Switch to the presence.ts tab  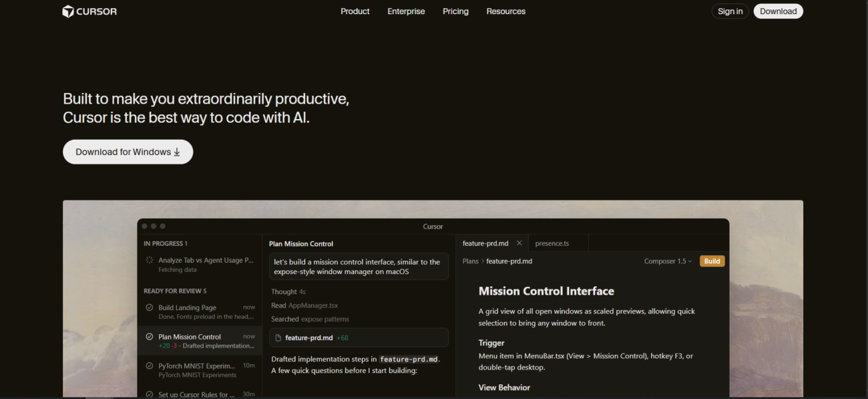tap(552, 243)
